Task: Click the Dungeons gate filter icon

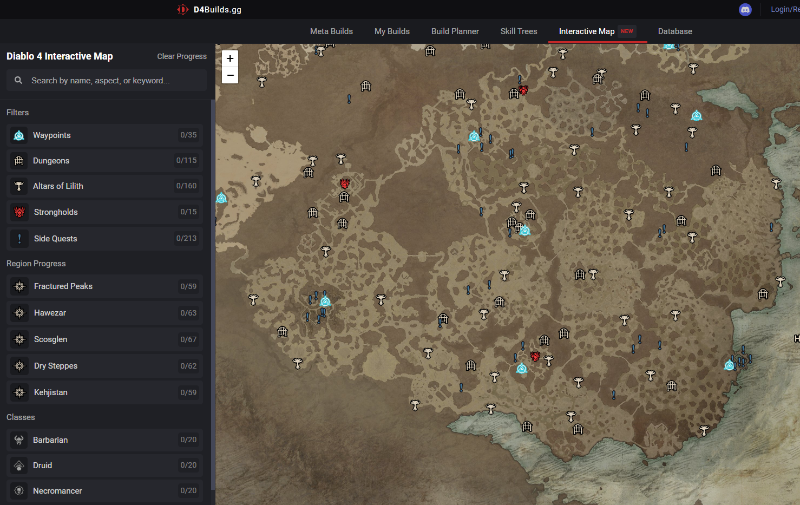Action: pos(19,161)
